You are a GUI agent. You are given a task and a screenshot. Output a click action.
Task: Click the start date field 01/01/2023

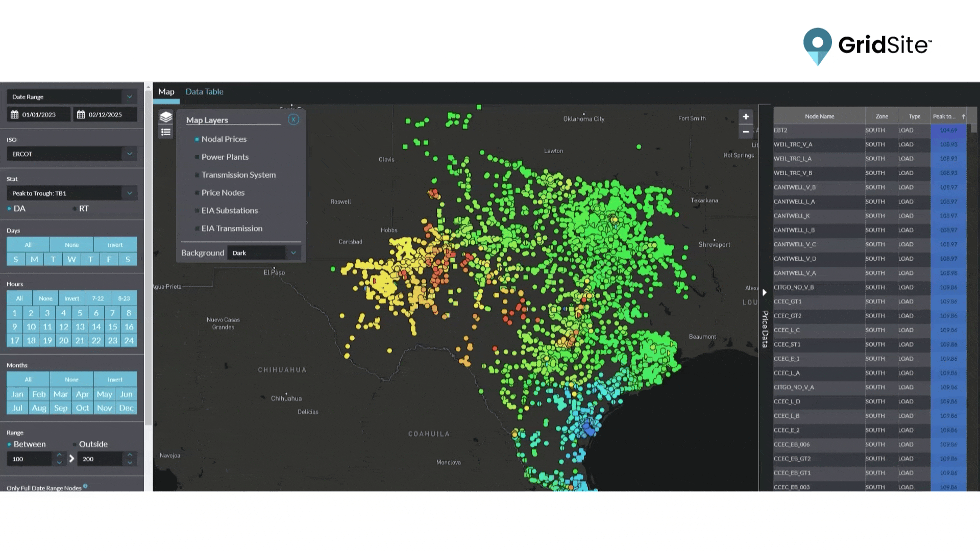pyautogui.click(x=39, y=114)
